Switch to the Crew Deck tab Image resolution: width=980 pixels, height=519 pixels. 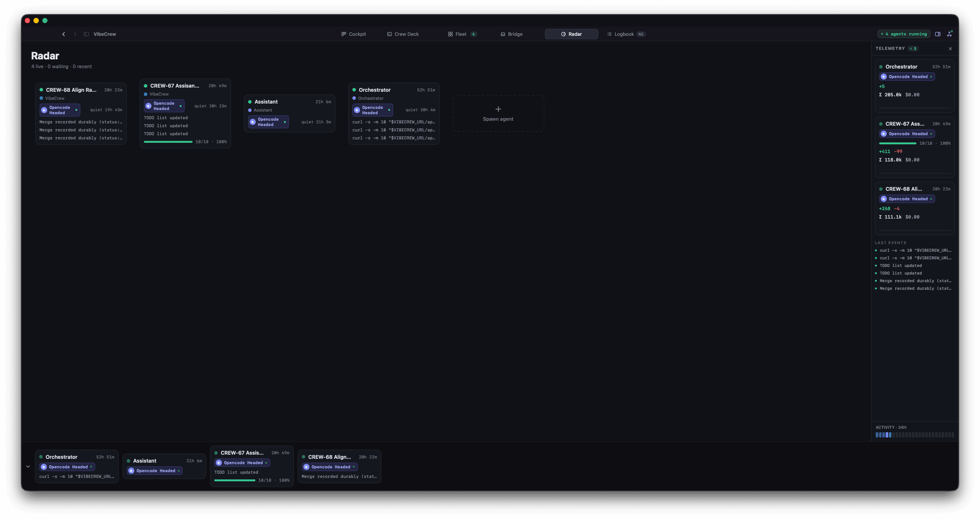tap(403, 34)
